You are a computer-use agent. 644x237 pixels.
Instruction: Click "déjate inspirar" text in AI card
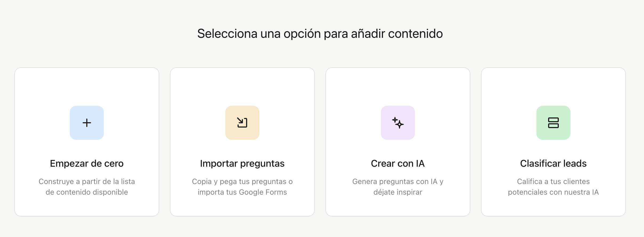(398, 192)
